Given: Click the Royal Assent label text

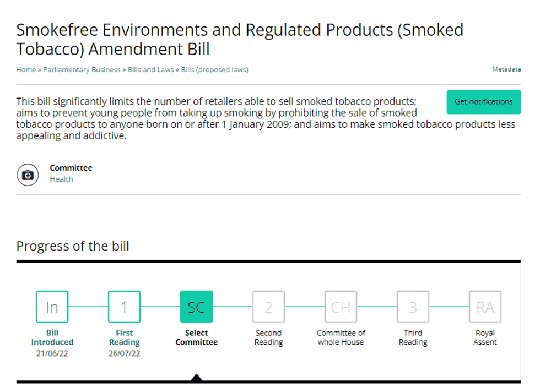Looking at the screenshot, I should click(485, 337).
